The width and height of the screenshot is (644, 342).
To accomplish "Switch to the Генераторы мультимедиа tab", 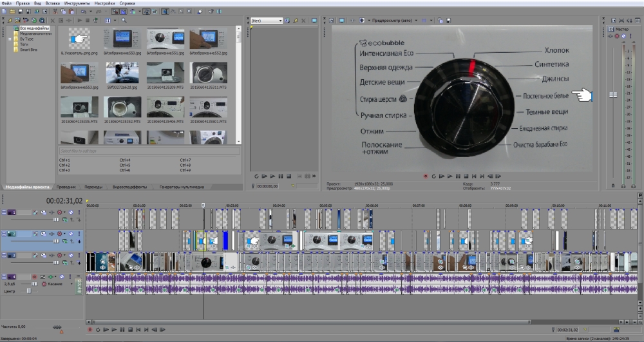I will click(x=182, y=187).
